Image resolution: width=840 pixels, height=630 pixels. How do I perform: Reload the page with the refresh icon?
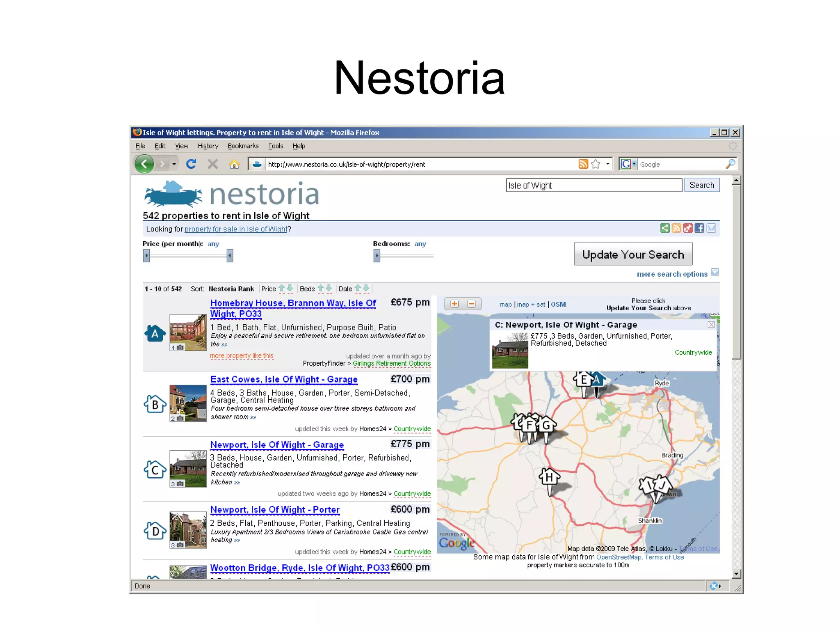pos(191,164)
